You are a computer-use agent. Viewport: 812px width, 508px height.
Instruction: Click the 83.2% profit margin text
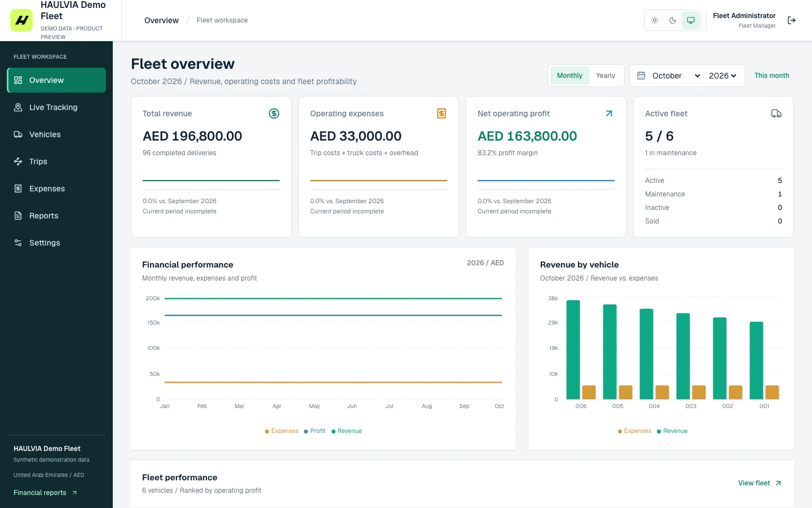507,153
